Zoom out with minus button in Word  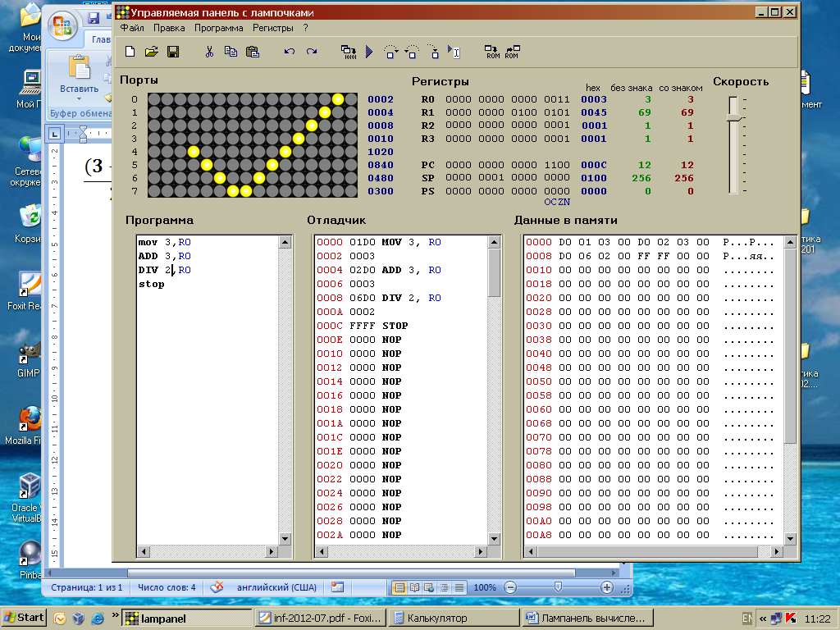[510, 587]
